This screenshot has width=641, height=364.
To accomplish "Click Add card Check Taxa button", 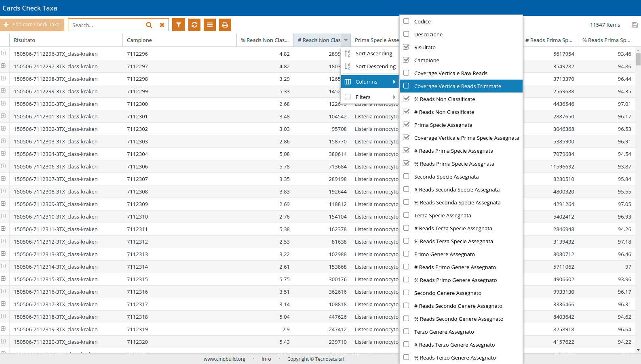I will 32,25.
